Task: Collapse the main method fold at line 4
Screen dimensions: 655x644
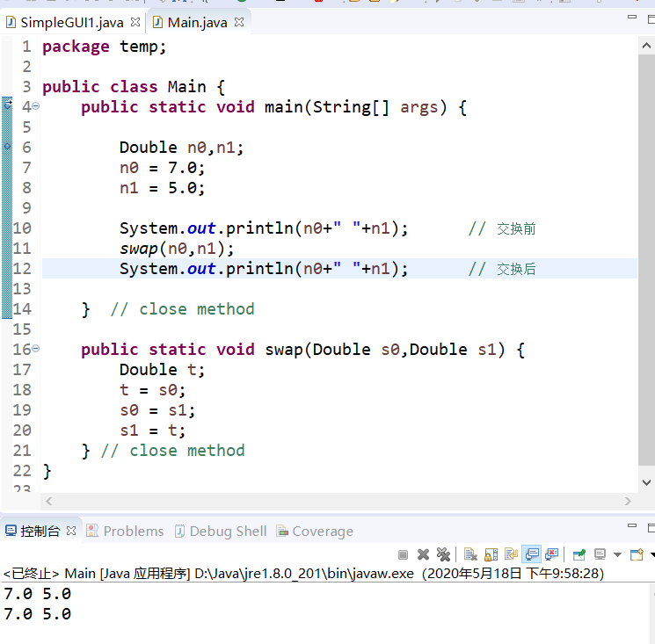Action: pos(36,106)
